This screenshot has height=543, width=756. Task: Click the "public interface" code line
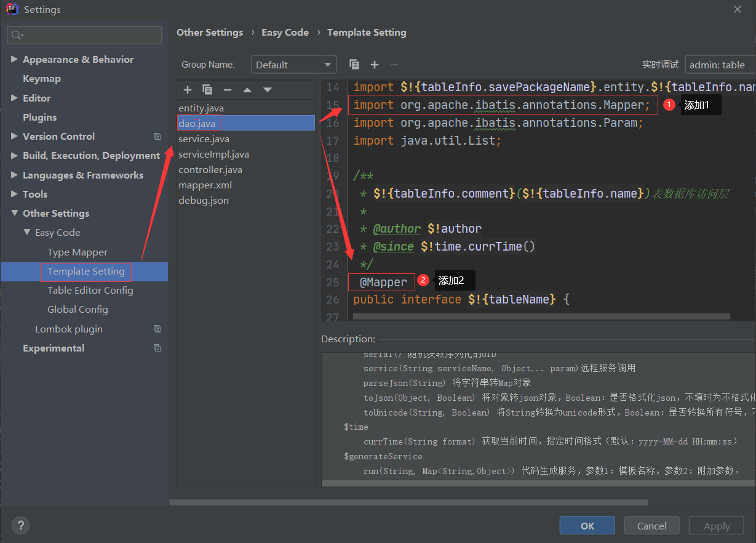(x=461, y=299)
